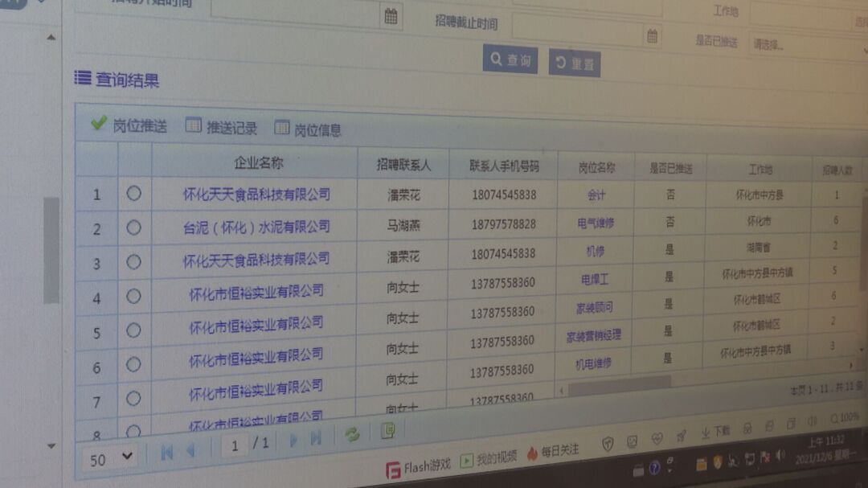Select the radio button for row 2

click(x=133, y=228)
